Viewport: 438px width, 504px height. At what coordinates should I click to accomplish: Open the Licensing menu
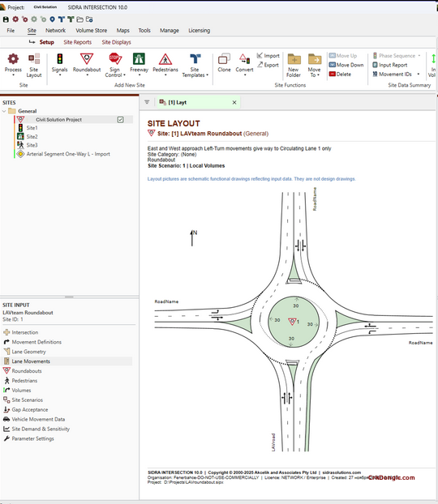(200, 31)
